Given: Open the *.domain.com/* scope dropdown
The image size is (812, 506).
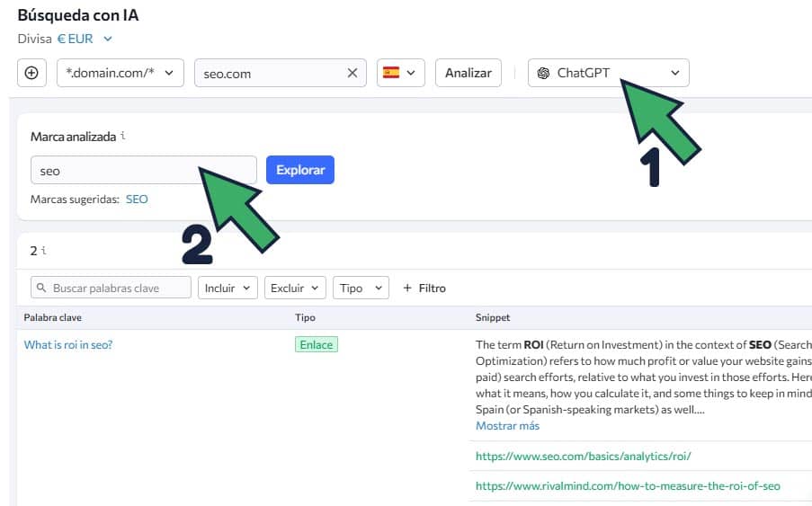Looking at the screenshot, I should point(120,73).
